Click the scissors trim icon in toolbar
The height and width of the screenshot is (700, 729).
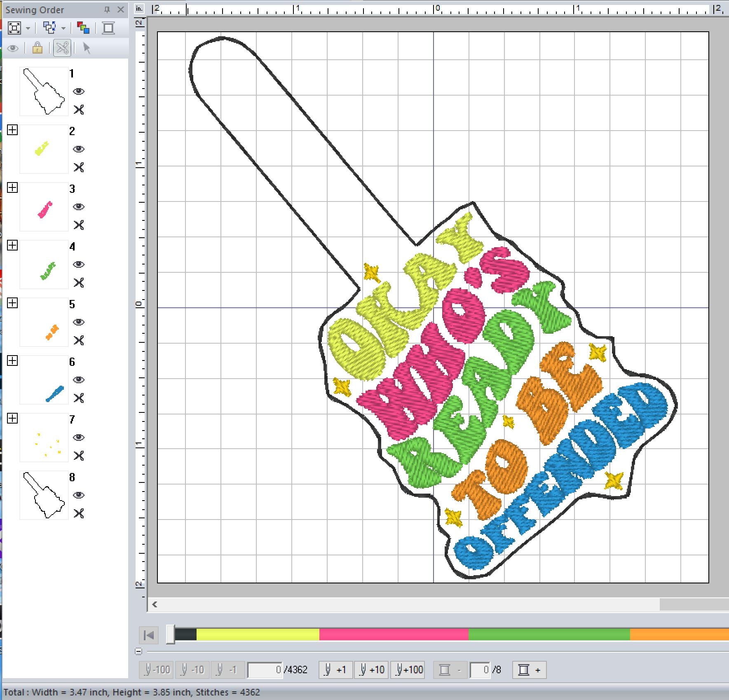pyautogui.click(x=62, y=48)
